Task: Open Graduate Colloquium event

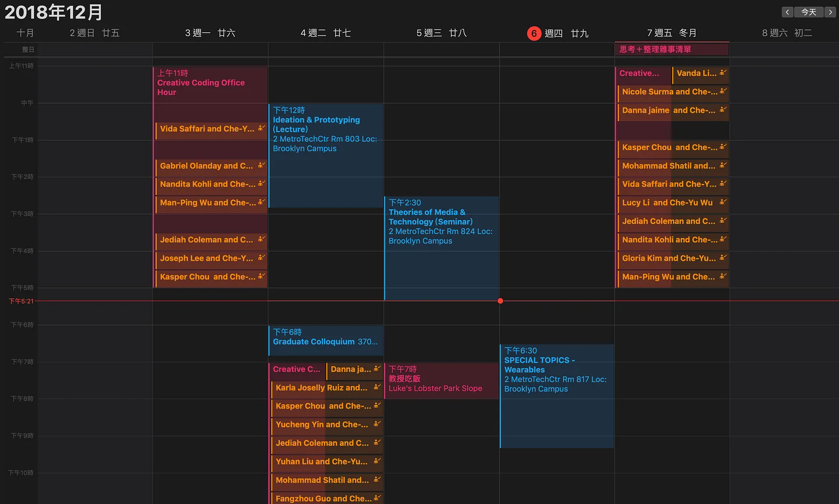Action: click(x=326, y=341)
